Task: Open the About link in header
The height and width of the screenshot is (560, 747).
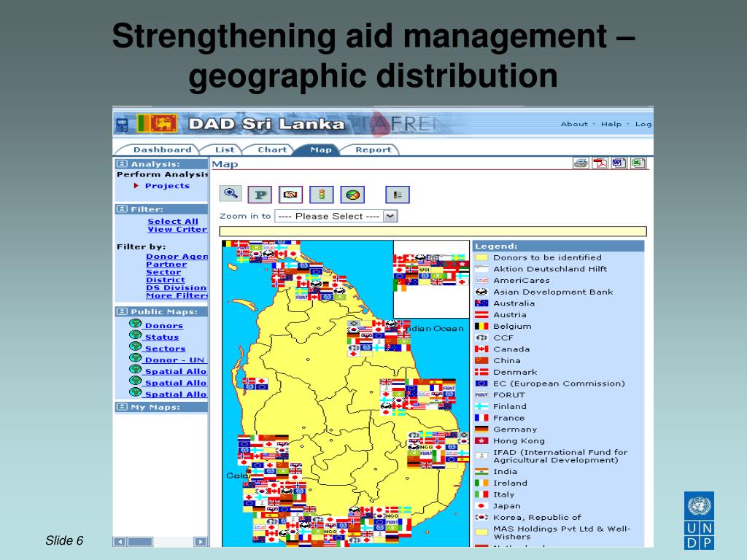Action: click(x=574, y=124)
